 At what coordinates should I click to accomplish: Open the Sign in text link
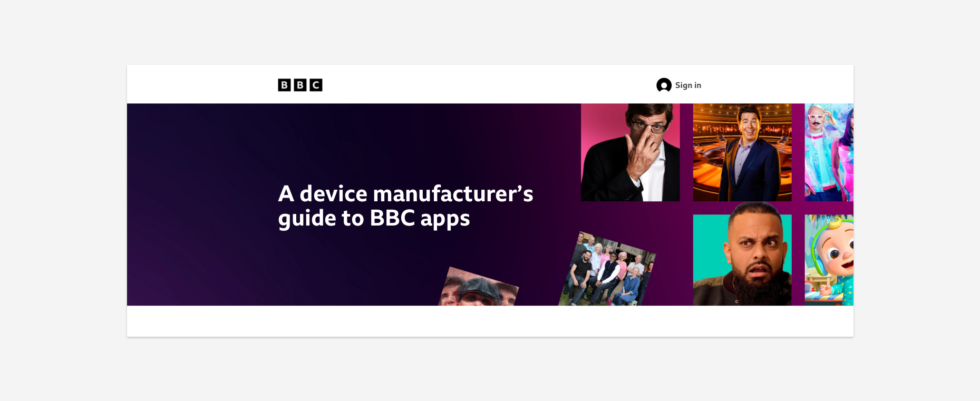point(688,85)
